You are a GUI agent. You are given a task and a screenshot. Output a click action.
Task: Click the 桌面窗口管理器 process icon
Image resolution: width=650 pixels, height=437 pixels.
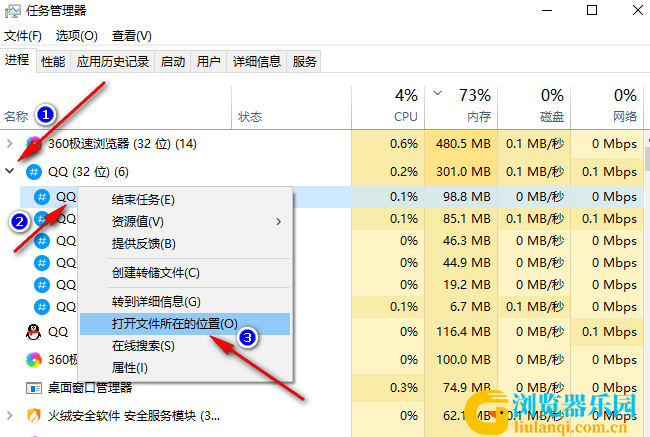[x=34, y=388]
